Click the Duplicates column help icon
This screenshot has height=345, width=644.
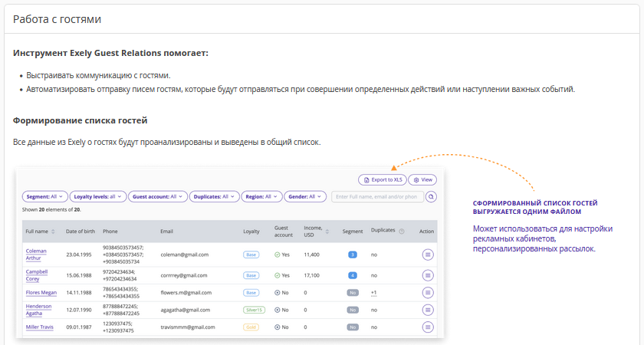tap(402, 231)
